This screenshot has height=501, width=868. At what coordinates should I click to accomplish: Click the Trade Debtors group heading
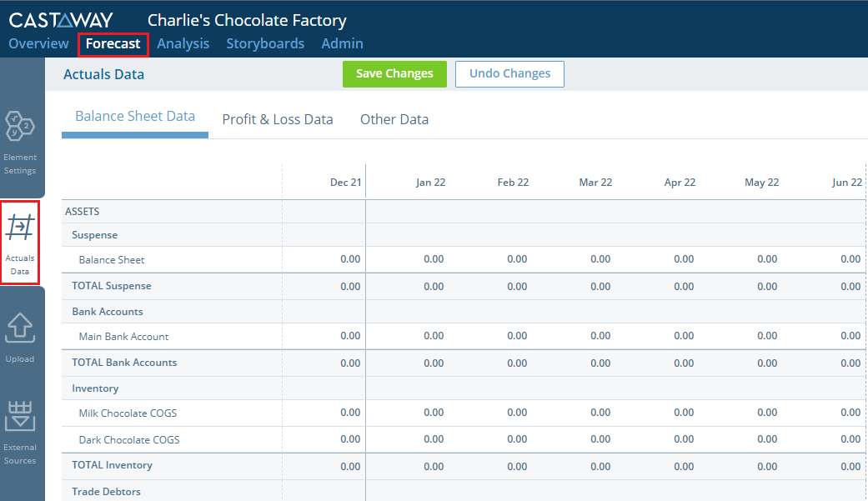point(106,492)
